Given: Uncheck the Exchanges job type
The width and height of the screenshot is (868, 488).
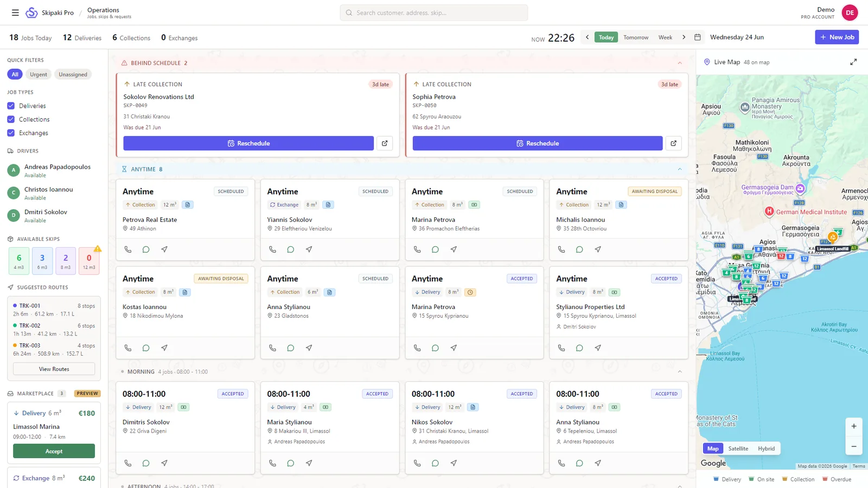Looking at the screenshot, I should tap(11, 133).
